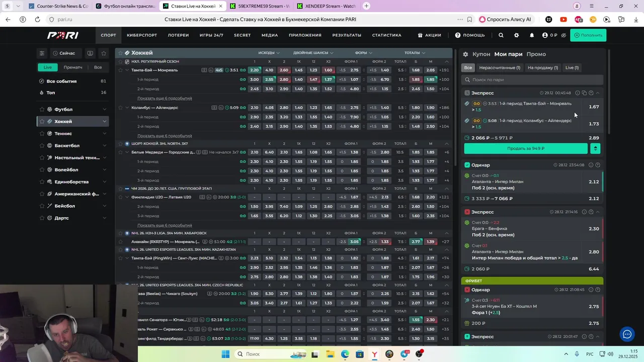Open match tracker icon for Тампа-Бэй — Монреаль
644x362 pixels.
click(x=204, y=70)
